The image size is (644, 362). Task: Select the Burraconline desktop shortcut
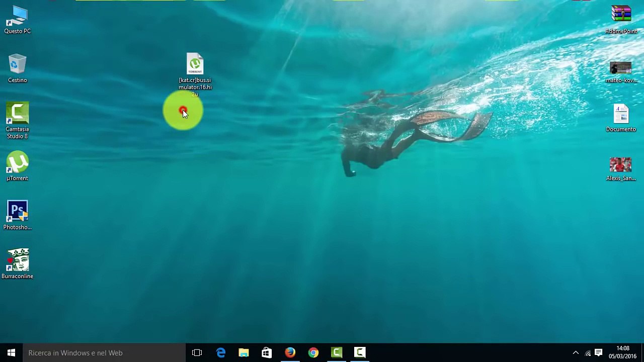pyautogui.click(x=17, y=264)
